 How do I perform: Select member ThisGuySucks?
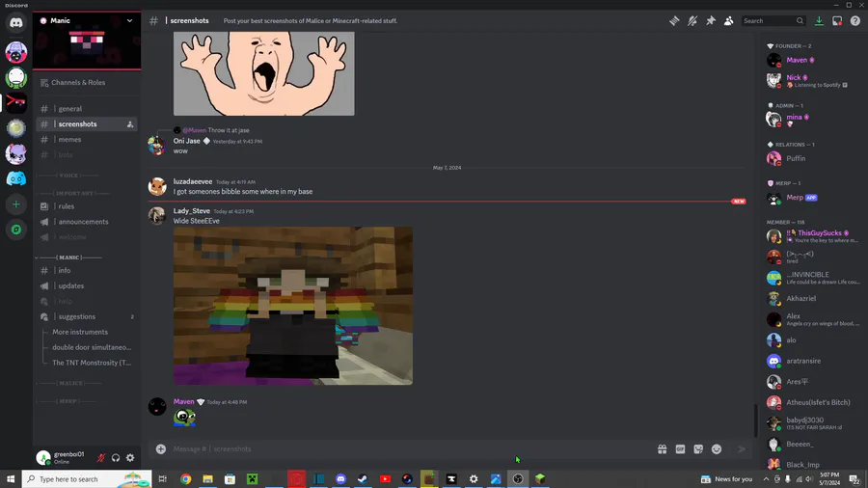coord(813,236)
